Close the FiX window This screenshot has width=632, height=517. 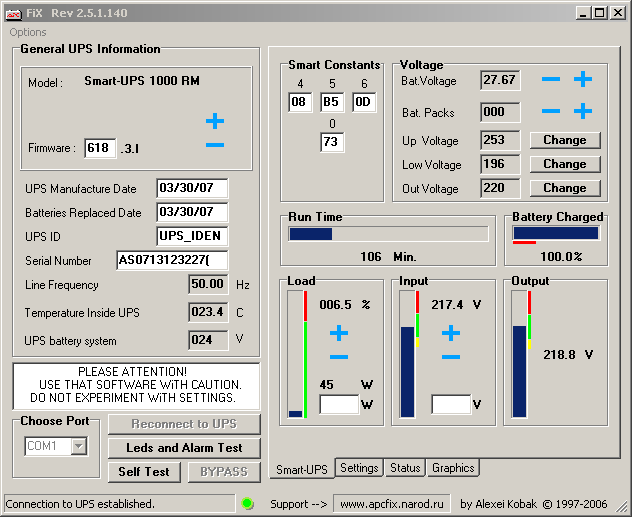tap(618, 13)
